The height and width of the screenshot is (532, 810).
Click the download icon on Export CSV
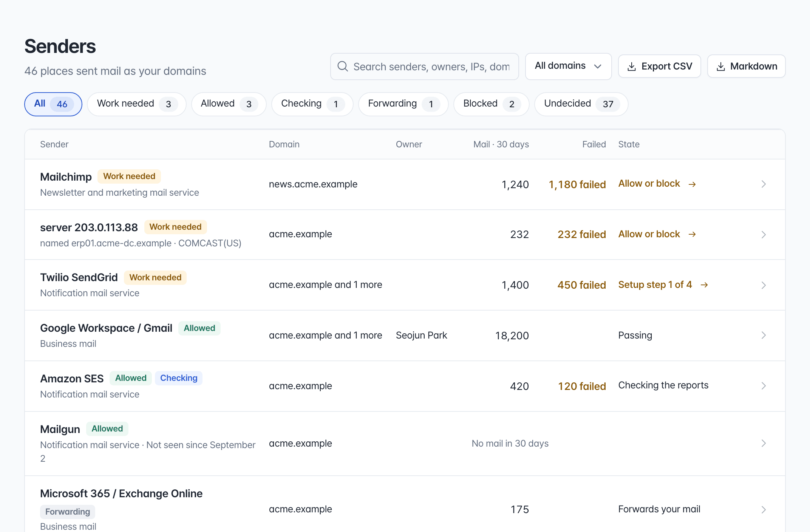tap(631, 66)
